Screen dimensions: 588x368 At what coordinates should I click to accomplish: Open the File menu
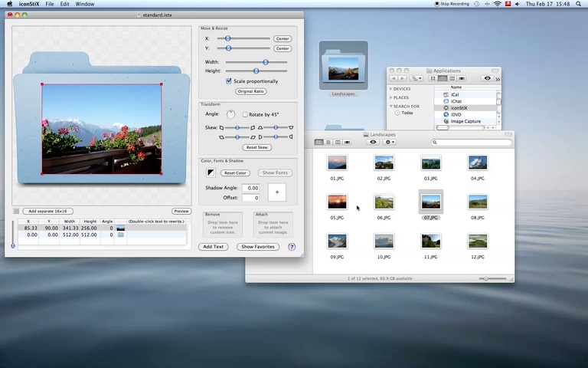pyautogui.click(x=49, y=4)
